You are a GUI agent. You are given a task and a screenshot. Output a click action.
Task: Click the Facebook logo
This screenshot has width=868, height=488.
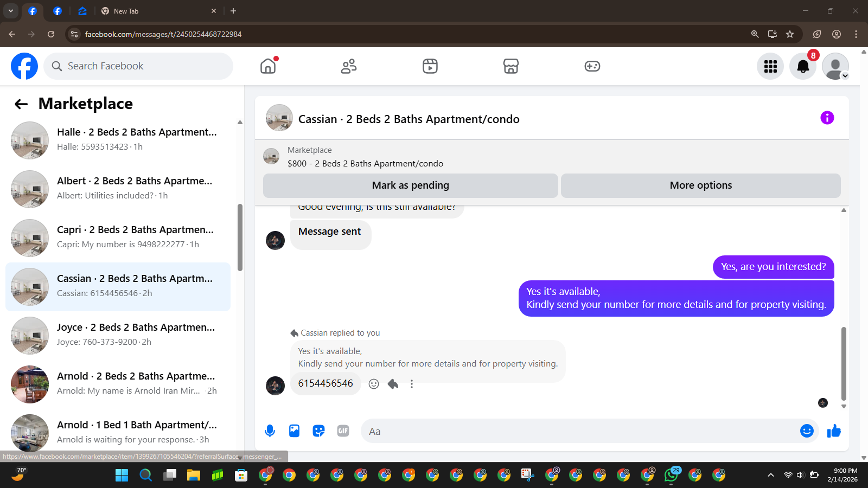(24, 66)
